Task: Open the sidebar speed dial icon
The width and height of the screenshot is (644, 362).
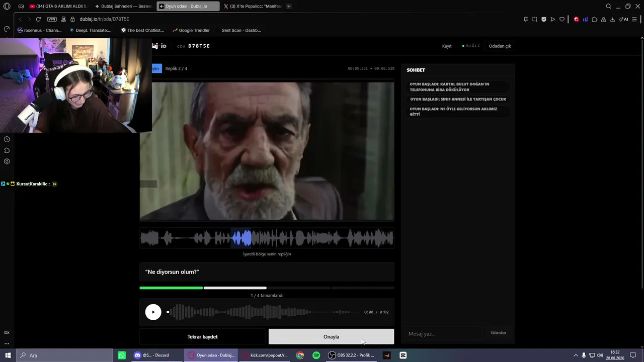Action: (7, 29)
